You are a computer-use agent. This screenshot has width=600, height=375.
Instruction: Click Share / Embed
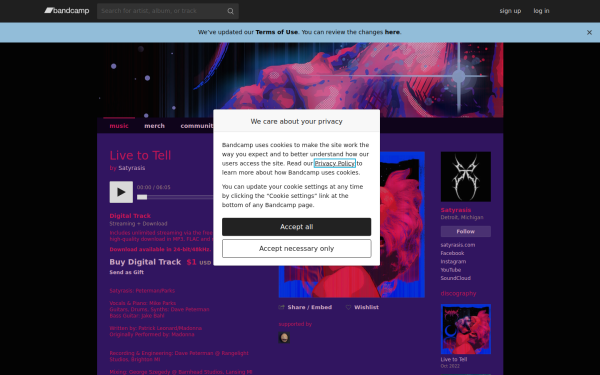coord(305,307)
